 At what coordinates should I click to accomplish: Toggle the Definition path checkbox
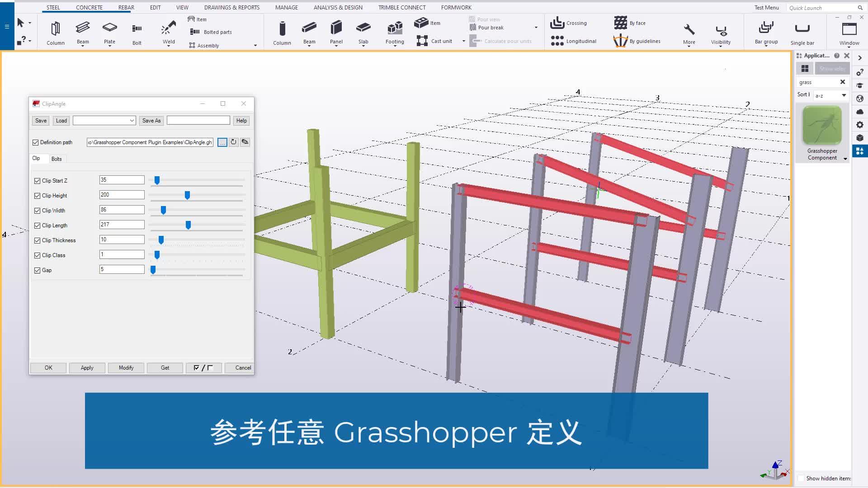tap(36, 142)
